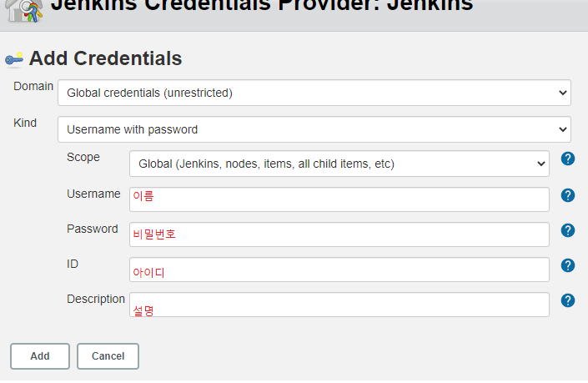Expand the Kind dropdown menu
The image size is (588, 383).
(314, 129)
